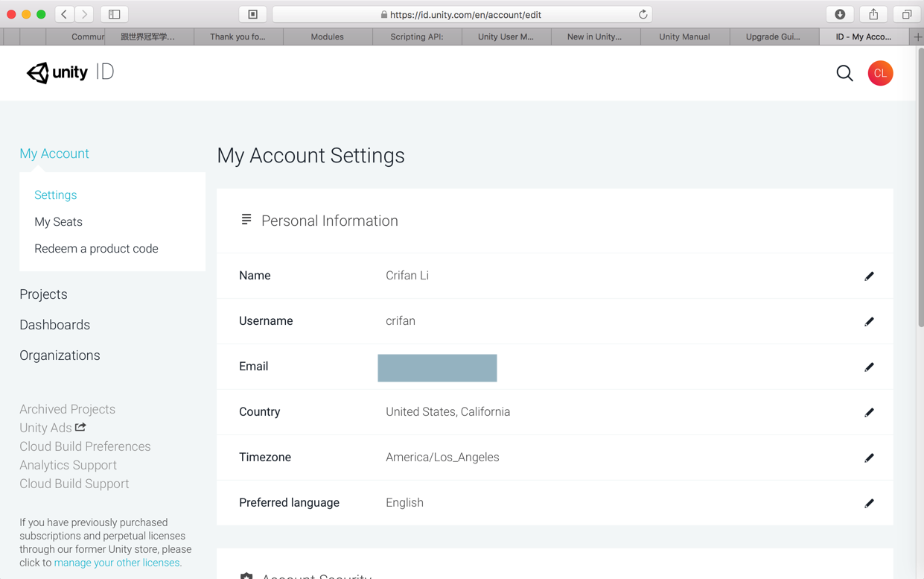This screenshot has height=579, width=924.
Task: Click the Personal Information list icon
Action: click(246, 219)
